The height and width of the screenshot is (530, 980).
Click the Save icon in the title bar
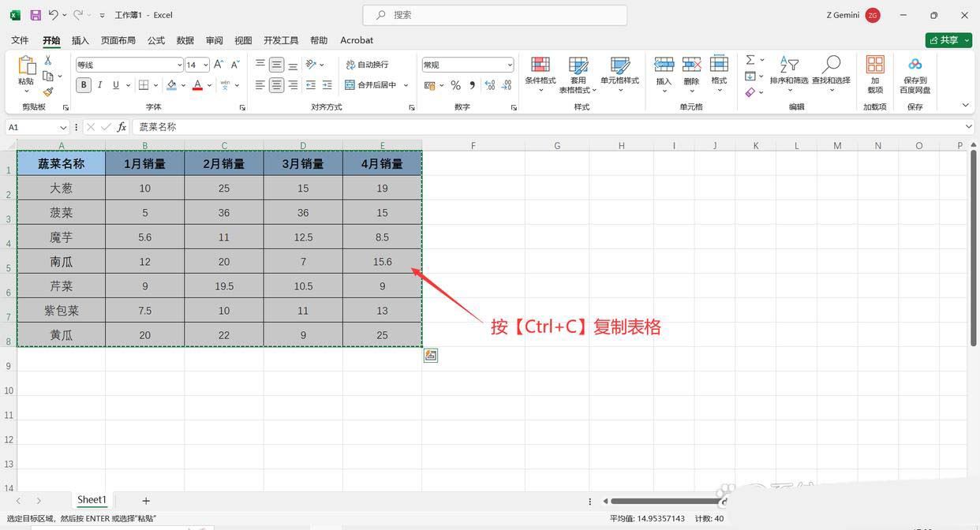pos(36,15)
